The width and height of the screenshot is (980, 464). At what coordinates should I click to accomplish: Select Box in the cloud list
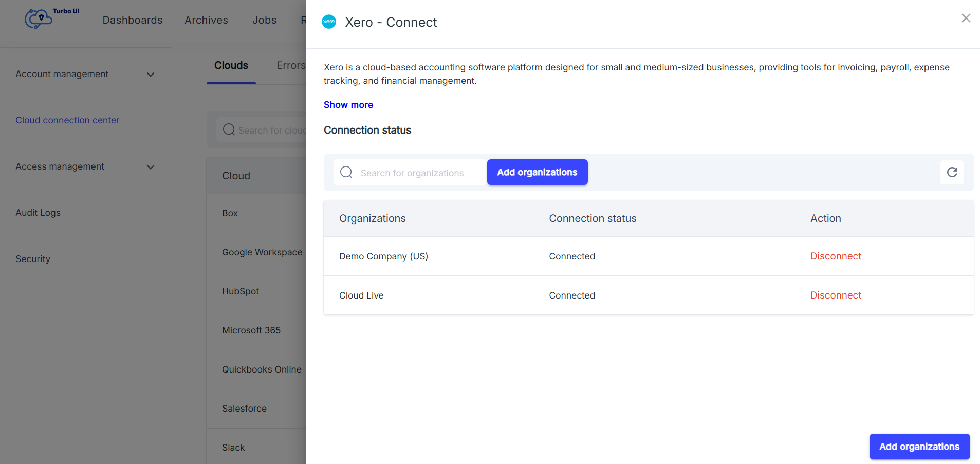pyautogui.click(x=230, y=213)
